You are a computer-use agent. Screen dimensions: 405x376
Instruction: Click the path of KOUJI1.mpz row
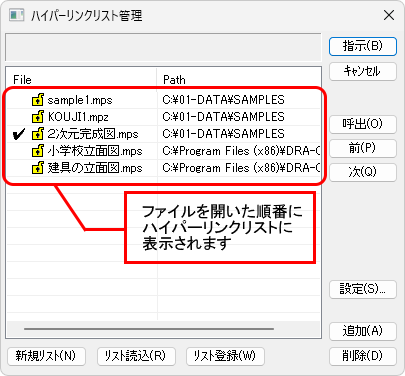(224, 117)
